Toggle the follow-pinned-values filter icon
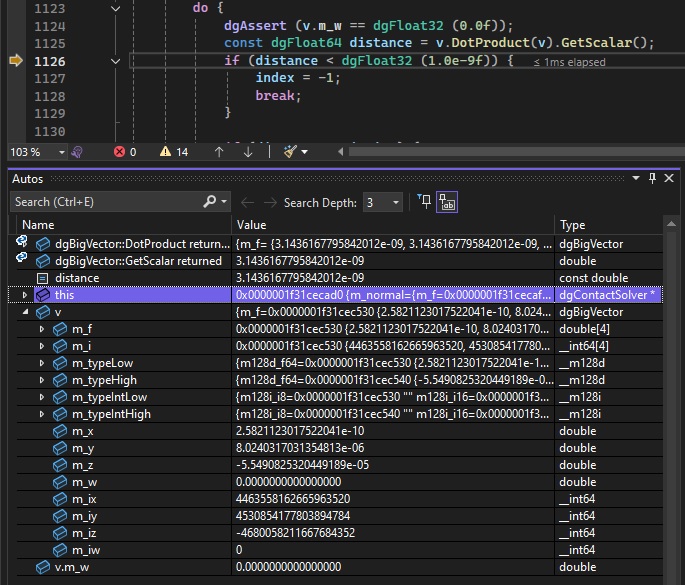This screenshot has width=685, height=585. pos(424,202)
